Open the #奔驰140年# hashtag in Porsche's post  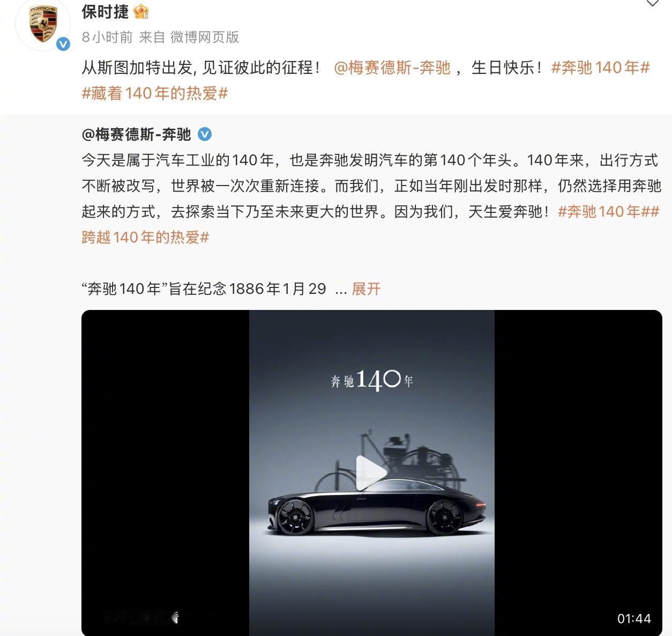[601, 68]
